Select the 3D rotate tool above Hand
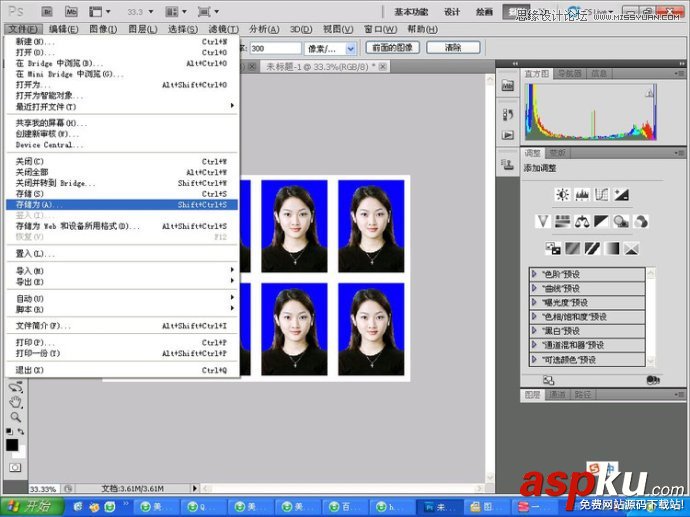This screenshot has height=517, width=690. pos(16,387)
